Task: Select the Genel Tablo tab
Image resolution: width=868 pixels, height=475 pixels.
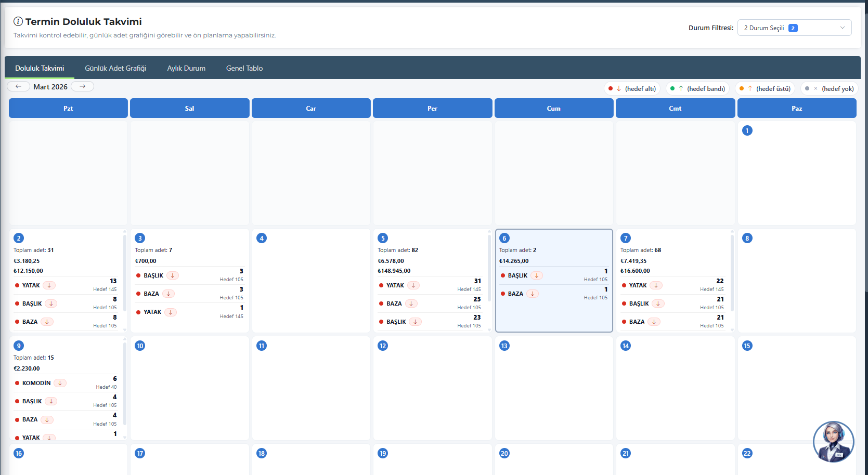Action: click(x=244, y=68)
